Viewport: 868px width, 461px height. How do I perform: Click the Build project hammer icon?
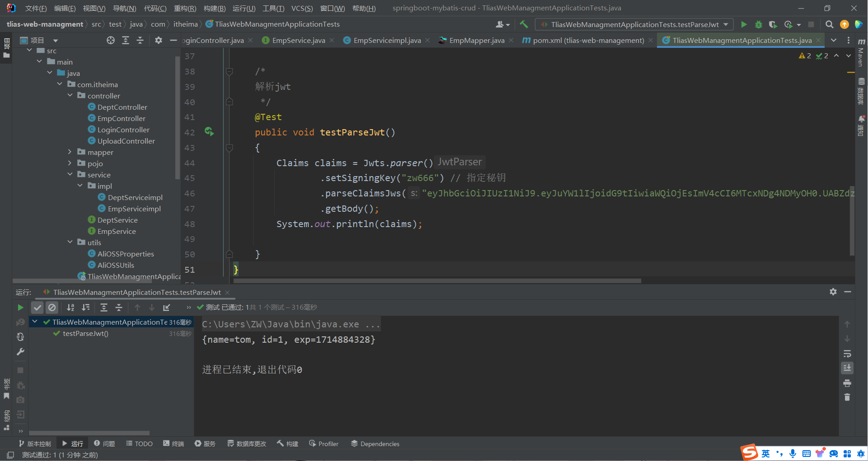(x=524, y=24)
